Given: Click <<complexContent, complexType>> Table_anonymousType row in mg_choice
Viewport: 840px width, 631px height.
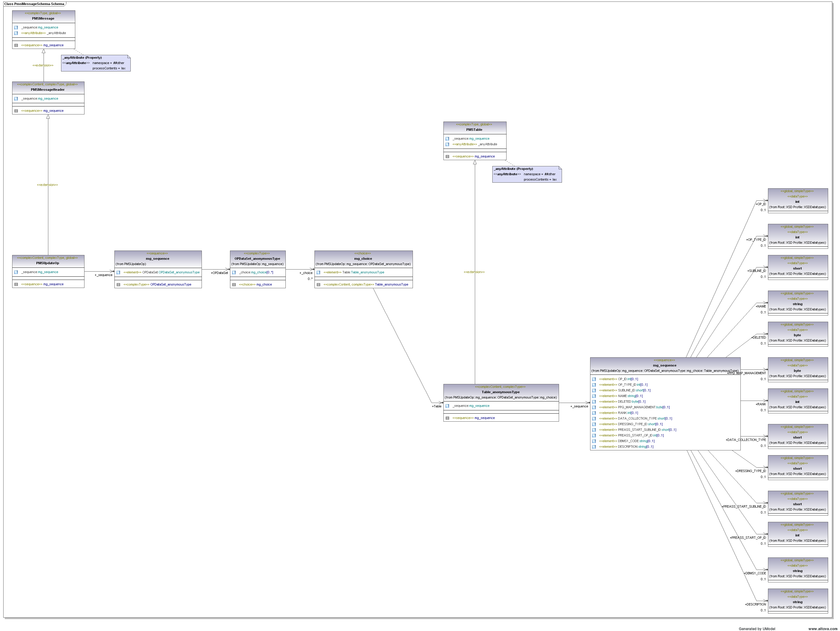Looking at the screenshot, I should [363, 285].
